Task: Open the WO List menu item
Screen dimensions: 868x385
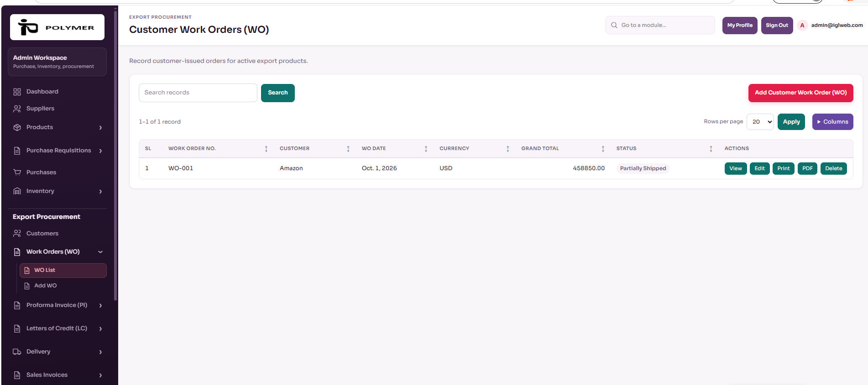Action: pyautogui.click(x=63, y=271)
